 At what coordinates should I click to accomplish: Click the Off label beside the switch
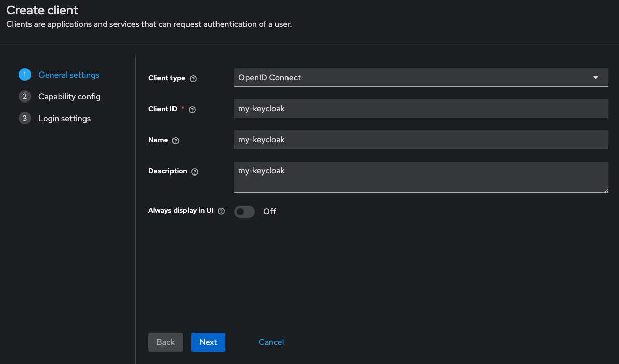coord(270,212)
